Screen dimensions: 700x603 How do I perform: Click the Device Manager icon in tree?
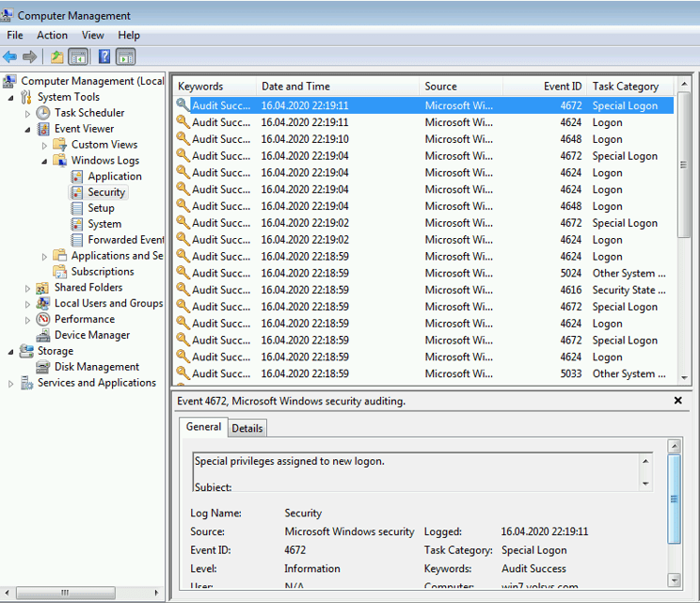tap(43, 335)
